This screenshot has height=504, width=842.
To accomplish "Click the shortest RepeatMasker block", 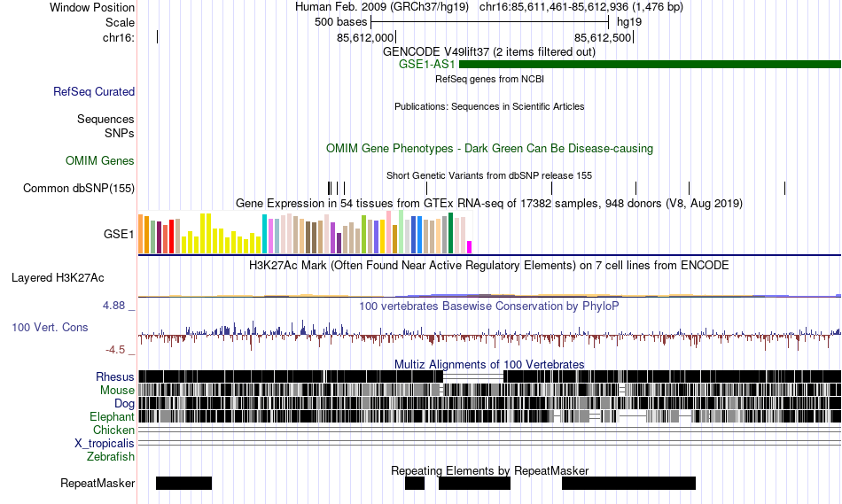I will pos(415,483).
